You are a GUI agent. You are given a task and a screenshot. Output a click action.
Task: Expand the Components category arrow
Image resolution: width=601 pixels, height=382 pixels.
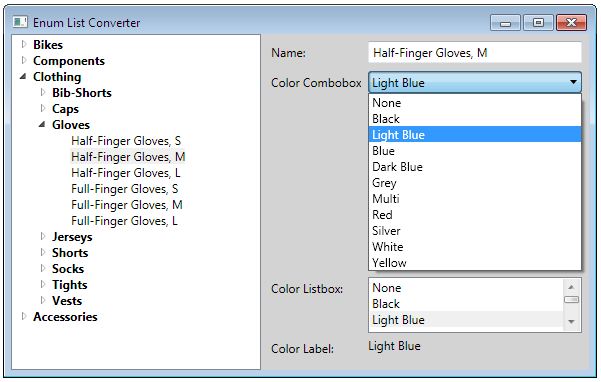coord(24,61)
